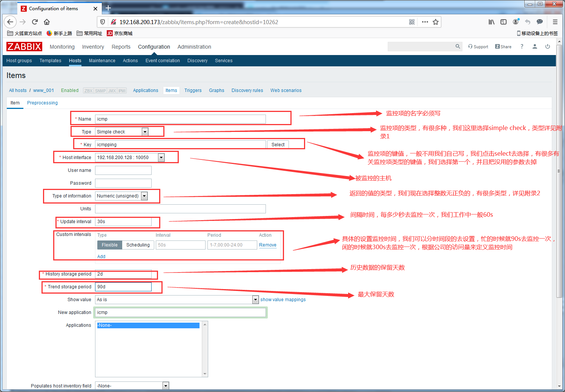565x392 pixels.
Task: Click the Trend storage period field
Action: (123, 287)
